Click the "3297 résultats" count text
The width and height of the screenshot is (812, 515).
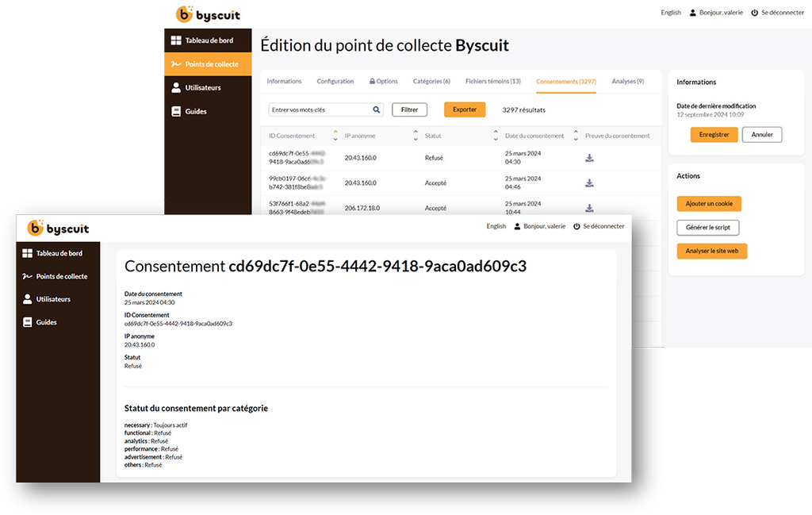click(523, 110)
